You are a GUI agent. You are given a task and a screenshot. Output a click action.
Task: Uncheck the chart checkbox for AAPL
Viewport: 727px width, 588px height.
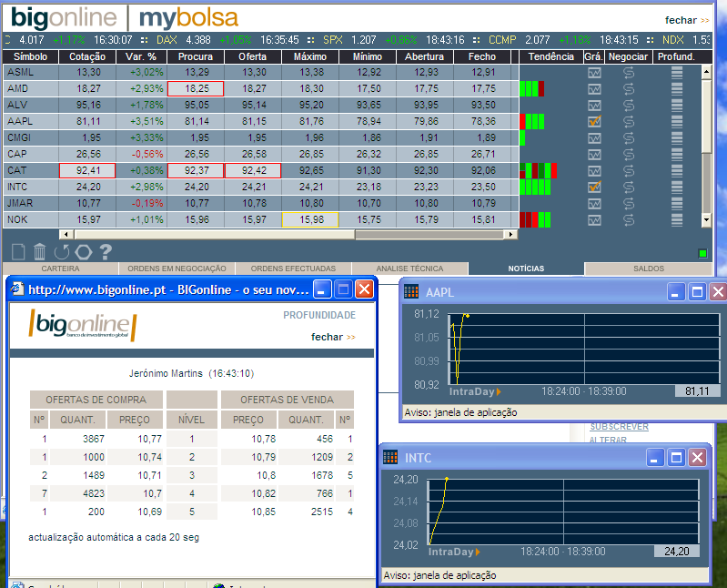point(594,121)
